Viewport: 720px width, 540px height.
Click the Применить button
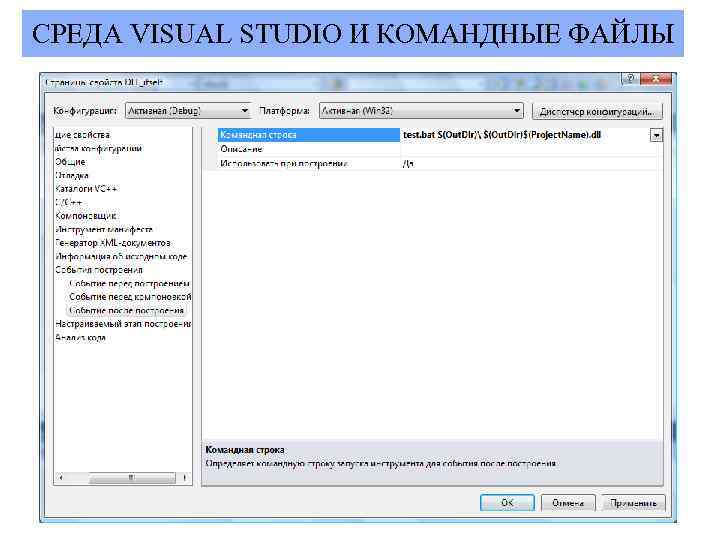pyautogui.click(x=633, y=503)
